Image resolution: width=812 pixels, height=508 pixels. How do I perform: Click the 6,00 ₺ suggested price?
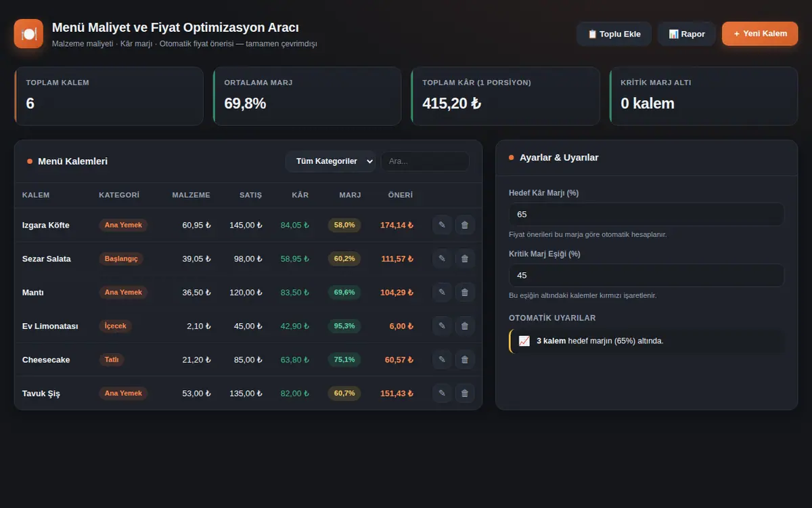401,326
